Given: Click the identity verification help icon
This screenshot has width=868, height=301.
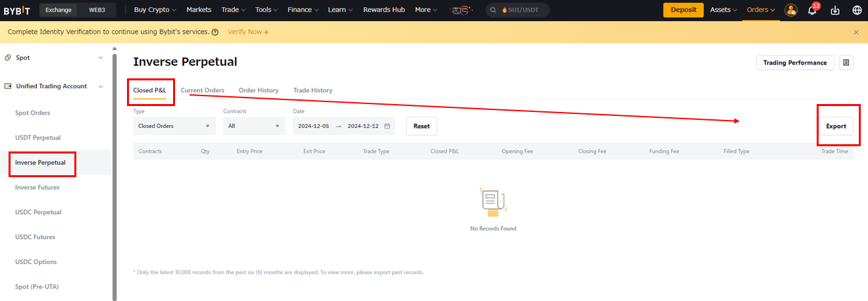Looking at the screenshot, I should (215, 32).
